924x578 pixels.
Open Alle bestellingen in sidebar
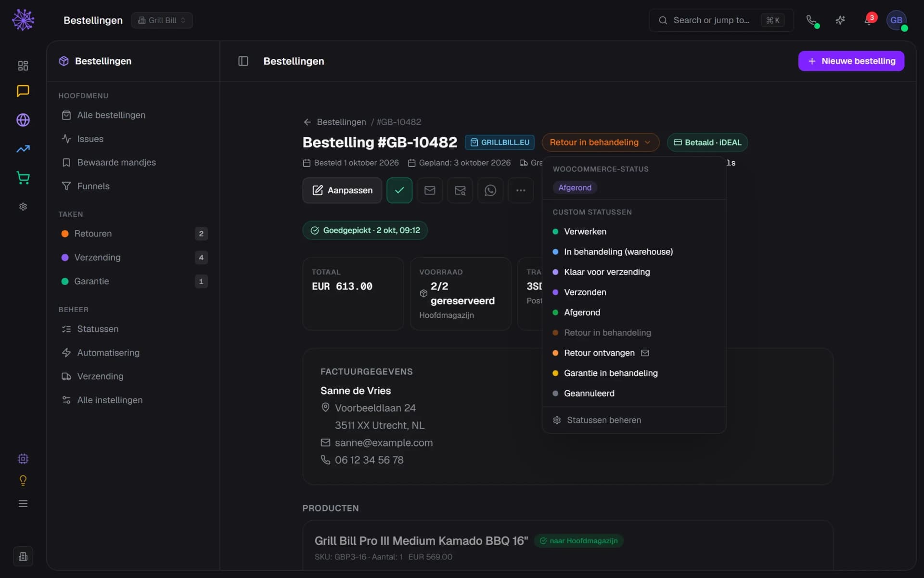point(133,115)
